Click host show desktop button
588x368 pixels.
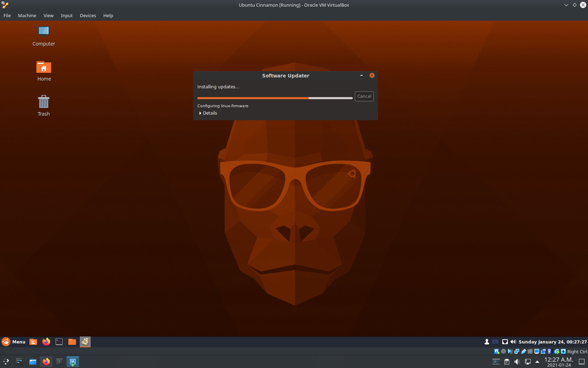tap(582, 362)
